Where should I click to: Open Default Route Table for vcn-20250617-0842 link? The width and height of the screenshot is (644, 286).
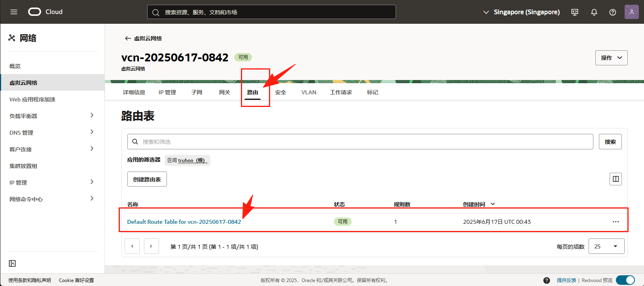(184, 222)
